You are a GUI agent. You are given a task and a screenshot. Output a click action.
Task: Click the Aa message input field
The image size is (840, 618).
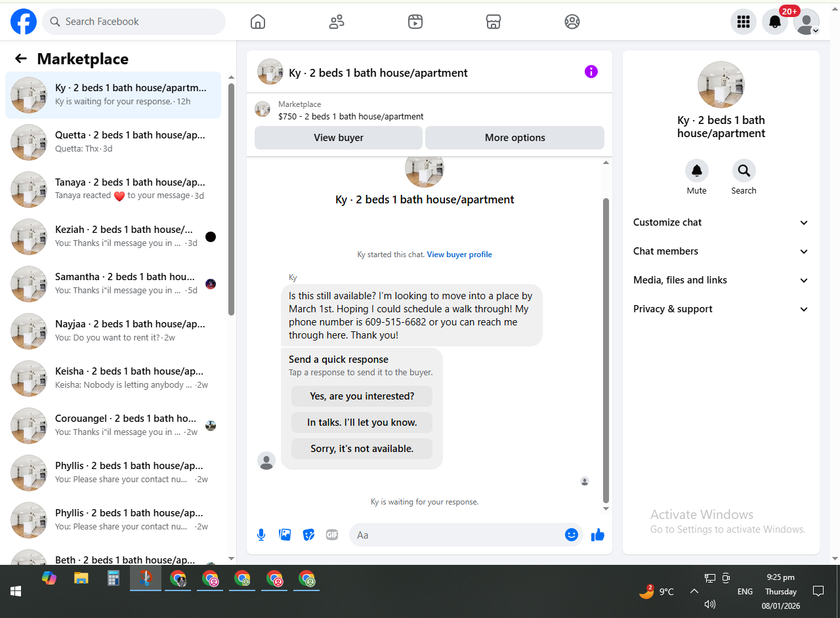(x=456, y=535)
